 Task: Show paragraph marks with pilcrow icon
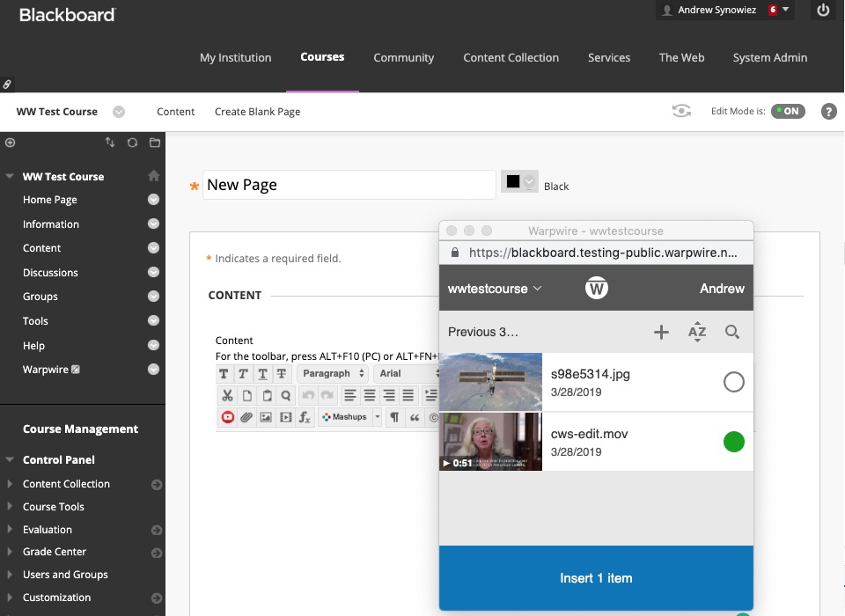pos(394,417)
